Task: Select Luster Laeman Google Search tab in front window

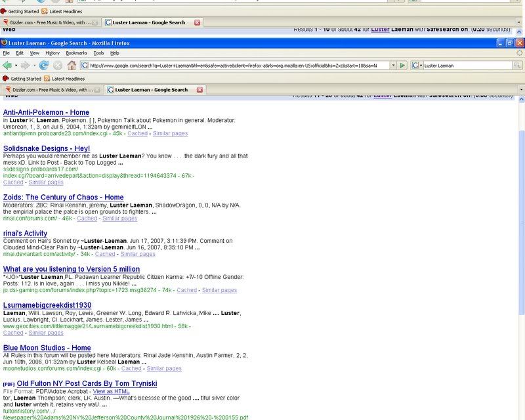Action: click(x=155, y=90)
